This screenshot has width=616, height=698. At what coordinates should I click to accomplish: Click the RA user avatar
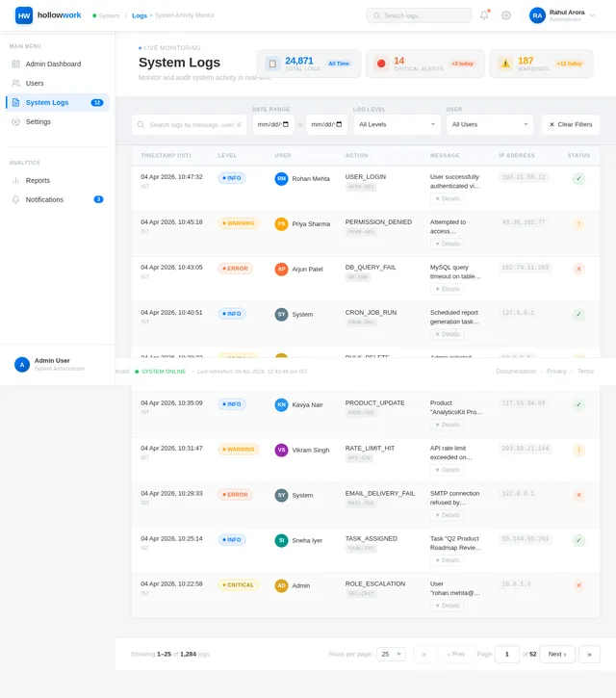pos(537,15)
